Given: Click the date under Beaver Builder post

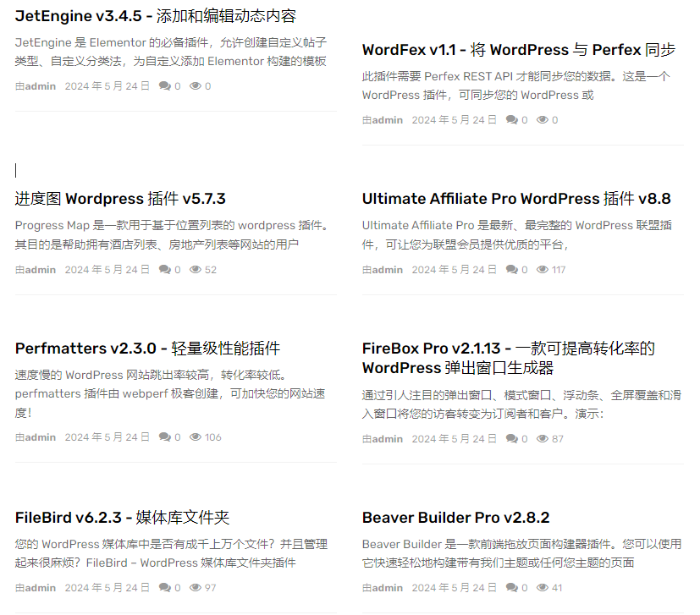Looking at the screenshot, I should pos(454,588).
